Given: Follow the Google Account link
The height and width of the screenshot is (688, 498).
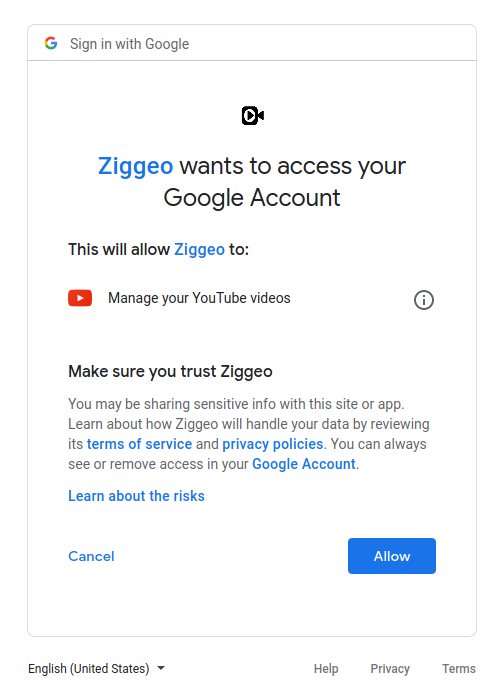Looking at the screenshot, I should click(304, 464).
